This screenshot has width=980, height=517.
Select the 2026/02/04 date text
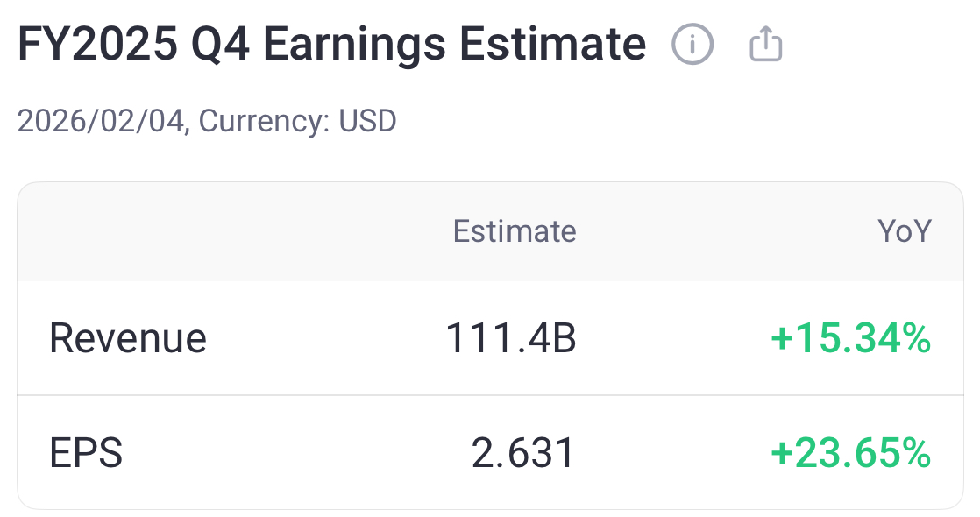click(x=99, y=122)
